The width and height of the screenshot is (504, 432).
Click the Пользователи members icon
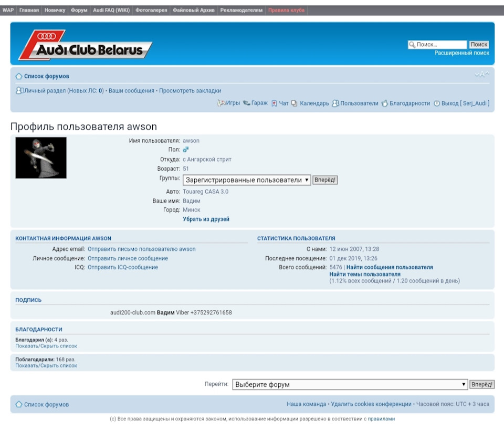coord(335,103)
